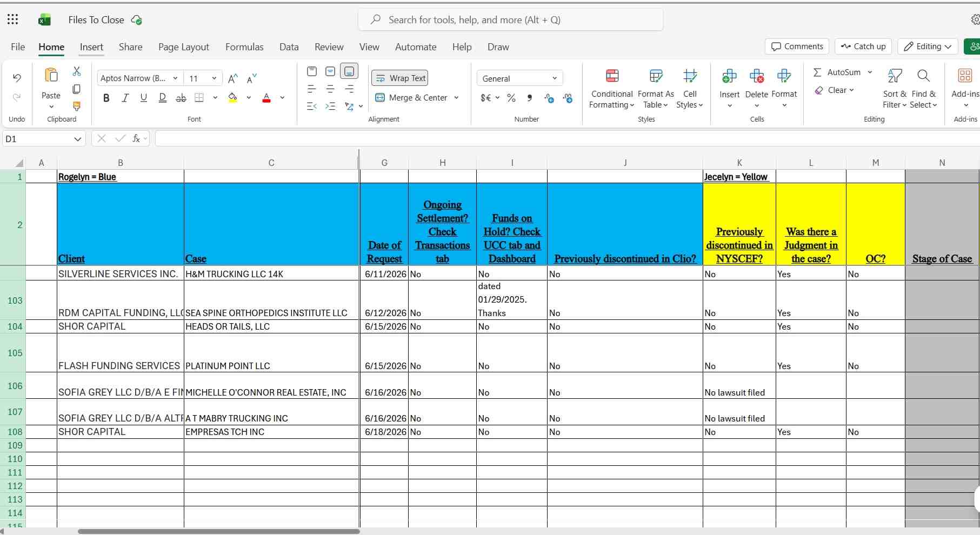The height and width of the screenshot is (535, 980).
Task: Open the General number format dropdown
Action: pos(519,78)
